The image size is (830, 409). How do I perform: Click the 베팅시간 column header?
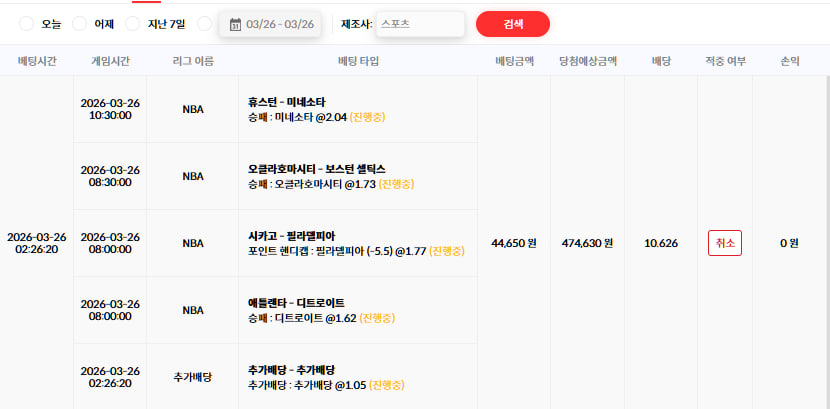pyautogui.click(x=37, y=61)
